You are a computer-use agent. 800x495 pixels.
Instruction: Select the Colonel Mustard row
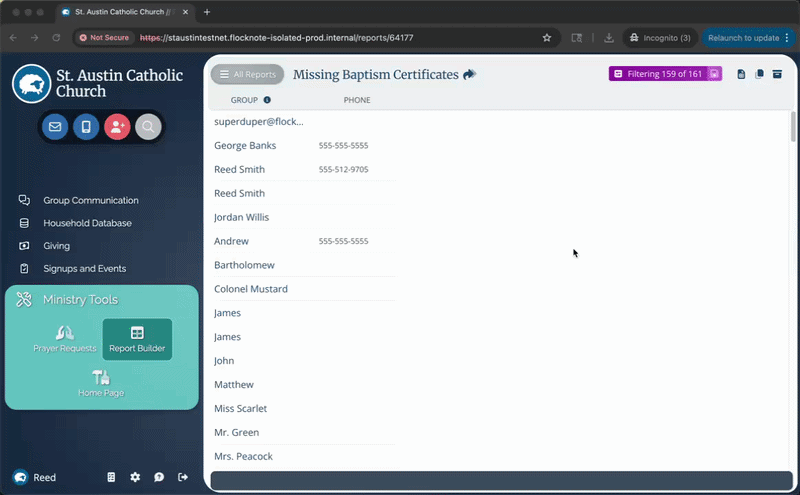click(305, 289)
